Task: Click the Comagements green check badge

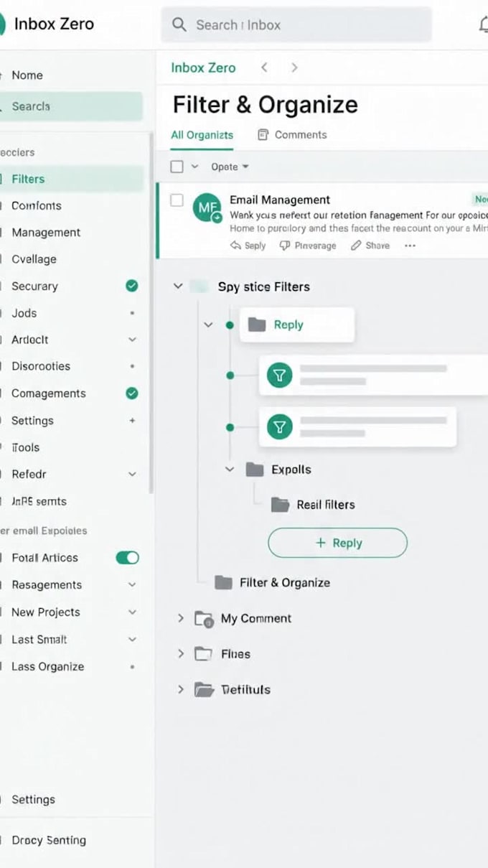Action: 132,393
